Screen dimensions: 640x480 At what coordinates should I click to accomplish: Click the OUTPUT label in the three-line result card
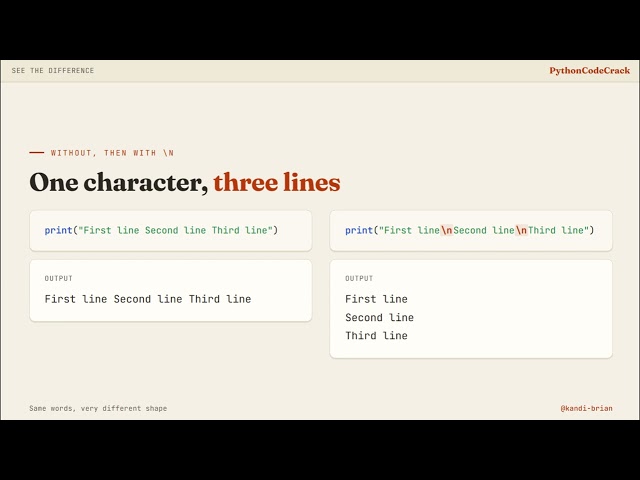click(x=359, y=278)
